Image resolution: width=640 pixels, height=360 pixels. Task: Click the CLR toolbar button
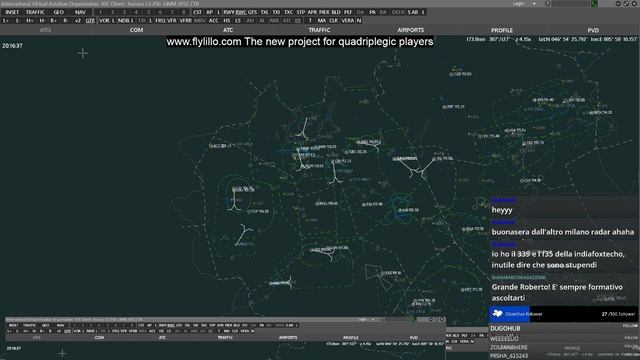(x=333, y=20)
